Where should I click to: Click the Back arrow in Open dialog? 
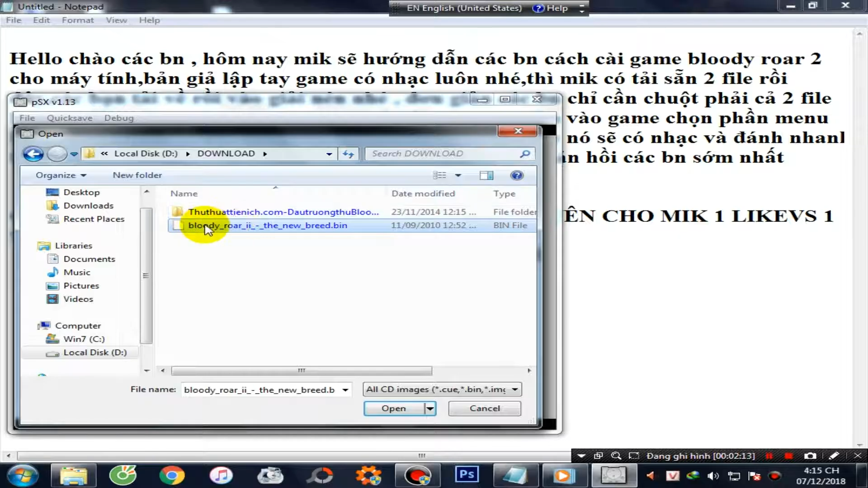pyautogui.click(x=33, y=154)
